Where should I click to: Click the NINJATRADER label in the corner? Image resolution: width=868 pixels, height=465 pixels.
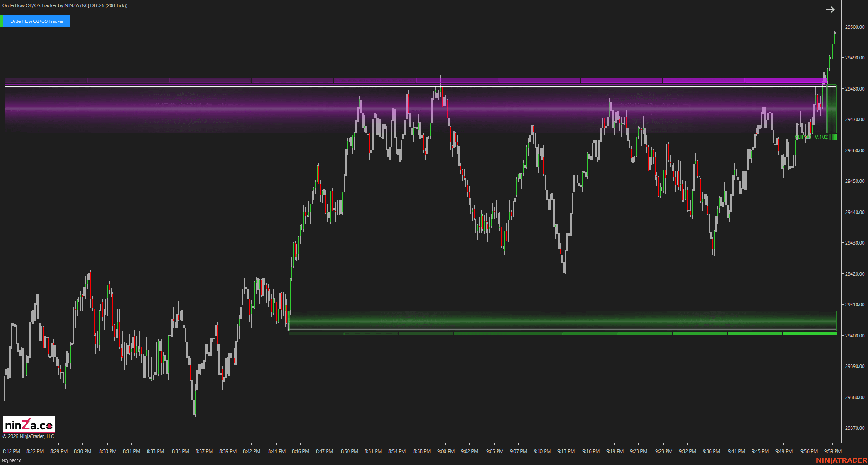[842, 460]
